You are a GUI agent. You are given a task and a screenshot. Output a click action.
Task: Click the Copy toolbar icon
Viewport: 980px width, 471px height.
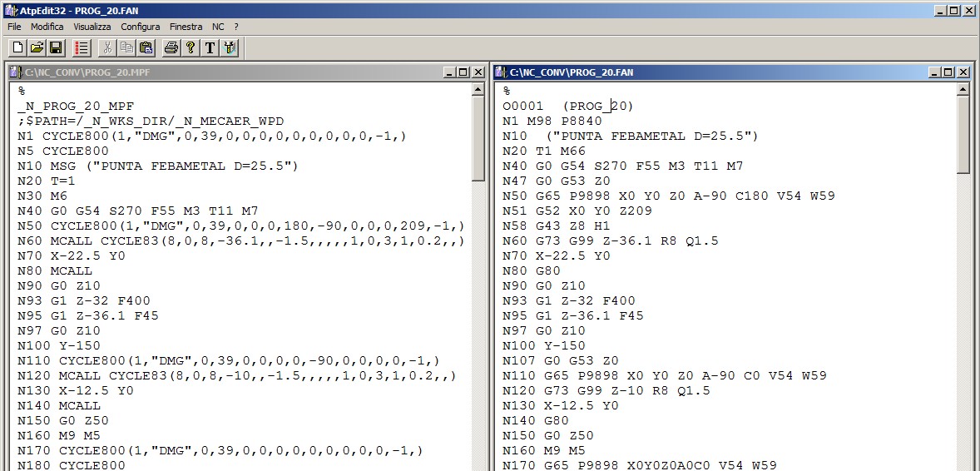[x=127, y=47]
